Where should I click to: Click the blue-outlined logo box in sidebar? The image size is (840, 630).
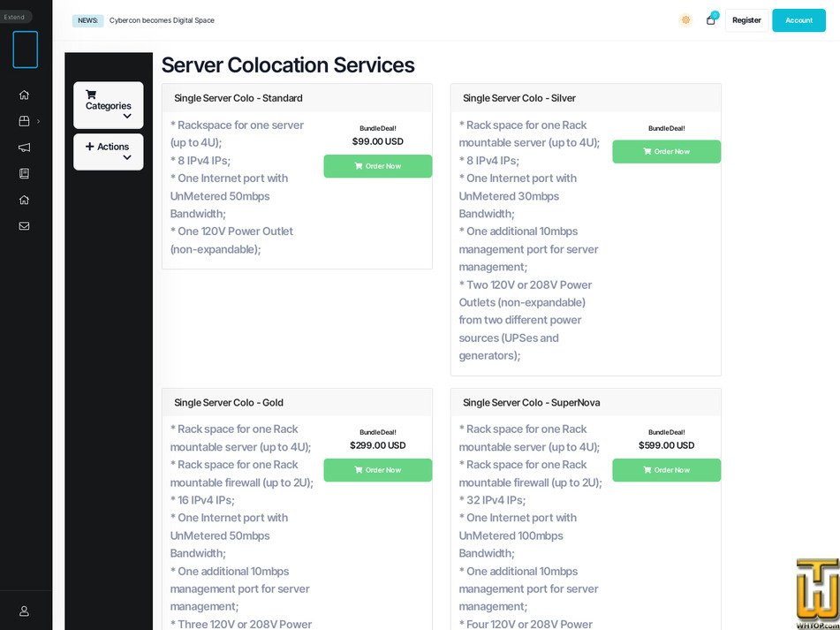(x=25, y=49)
